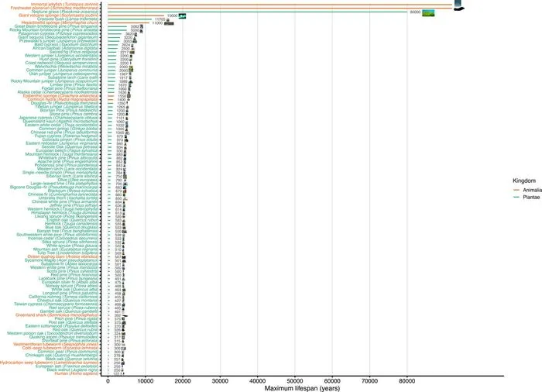The height and width of the screenshot is (392, 542).
Task: Click the 80000 value label for Neptune grass
Action: pos(415,12)
